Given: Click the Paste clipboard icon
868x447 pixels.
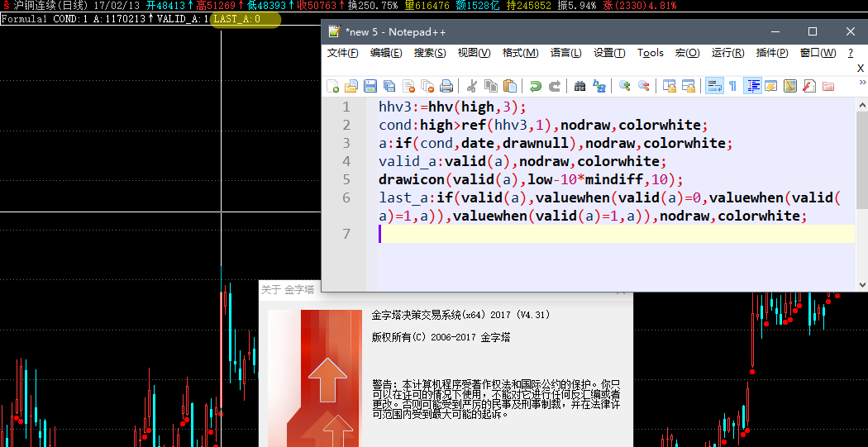Looking at the screenshot, I should (x=510, y=86).
